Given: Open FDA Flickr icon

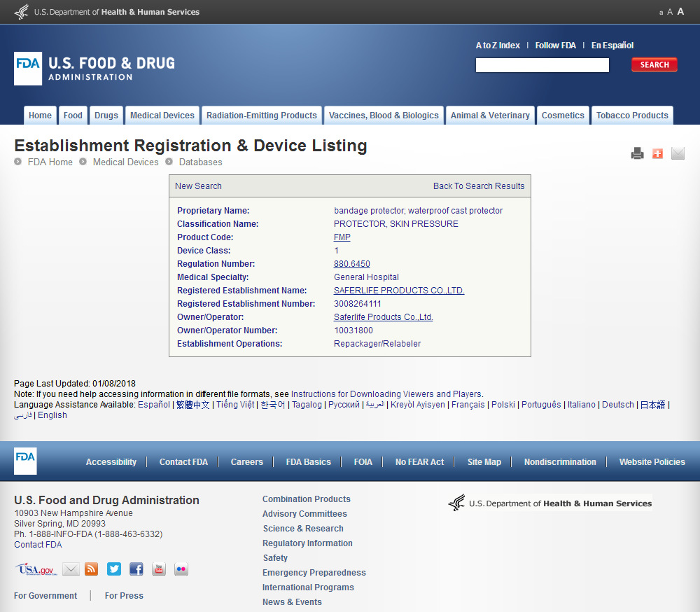Looking at the screenshot, I should (x=181, y=569).
